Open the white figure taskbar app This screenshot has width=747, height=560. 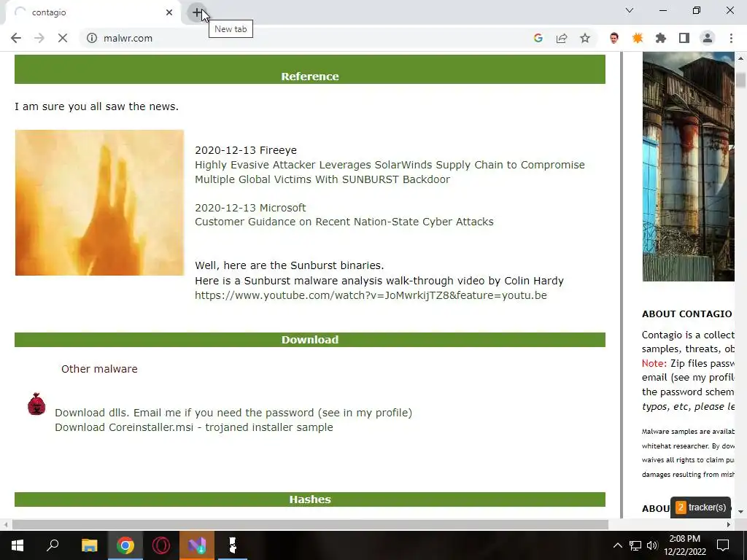(233, 545)
